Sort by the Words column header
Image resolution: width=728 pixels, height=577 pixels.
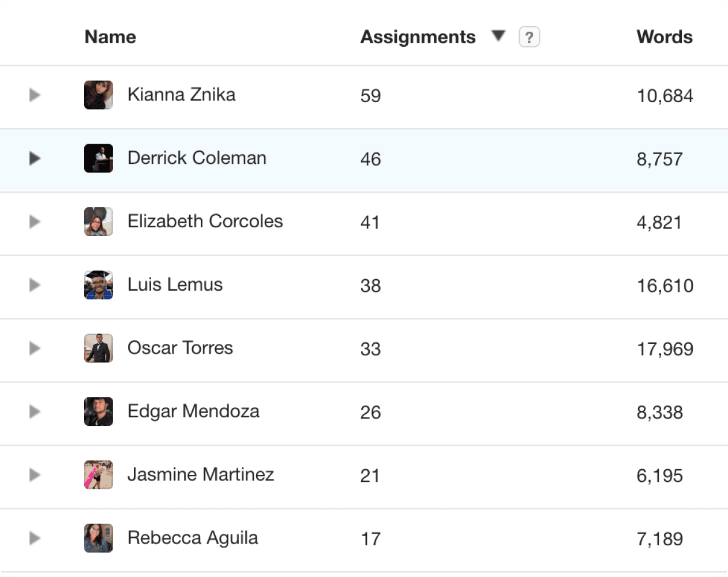pos(665,37)
